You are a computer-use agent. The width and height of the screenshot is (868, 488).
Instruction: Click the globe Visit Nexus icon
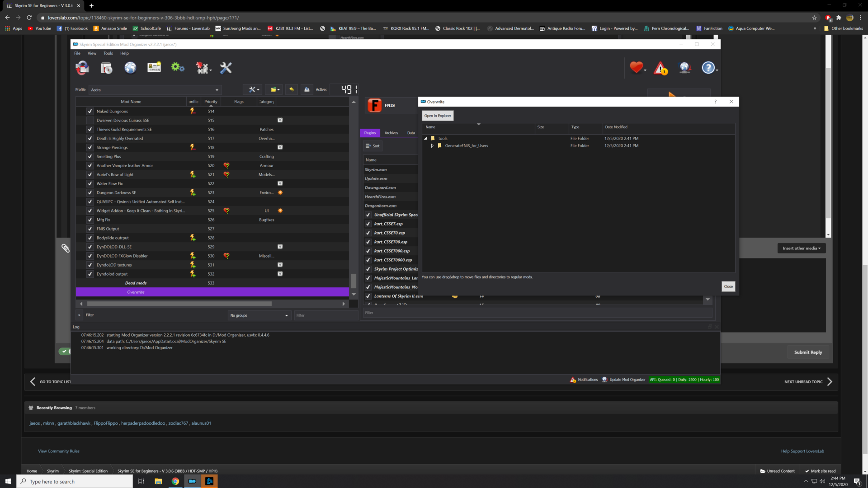(130, 68)
